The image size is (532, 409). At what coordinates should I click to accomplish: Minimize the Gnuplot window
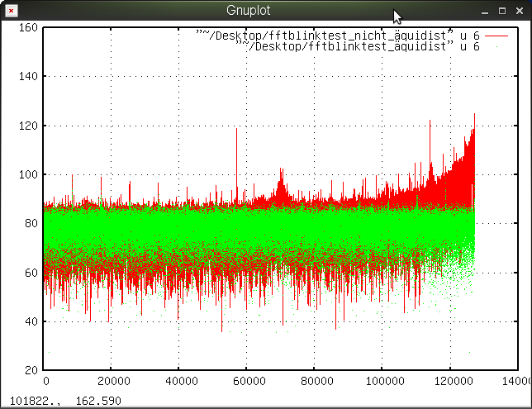[484, 11]
